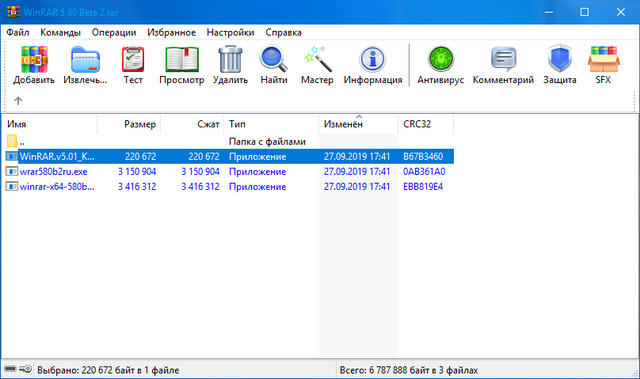Sort by the Тип column header

tap(271, 124)
